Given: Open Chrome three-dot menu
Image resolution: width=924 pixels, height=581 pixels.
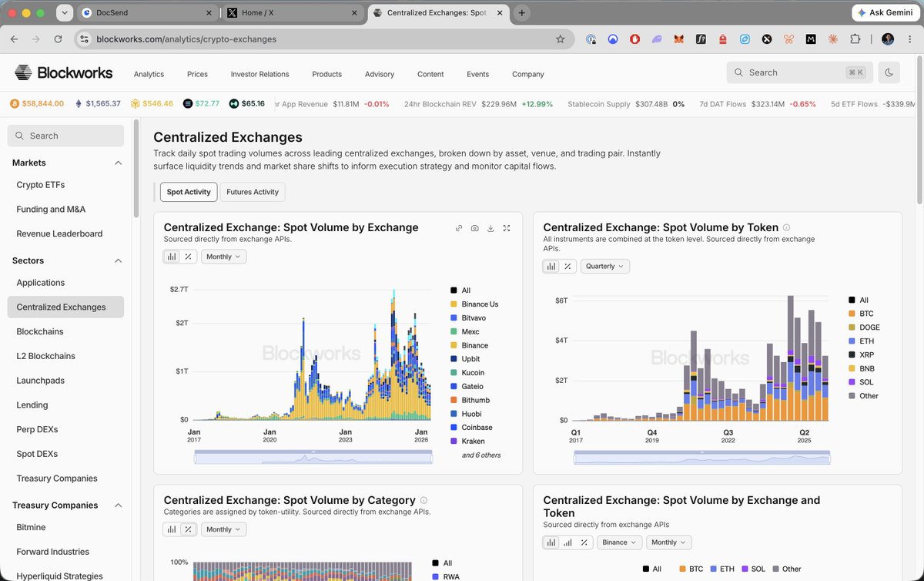Looking at the screenshot, I should pos(910,39).
